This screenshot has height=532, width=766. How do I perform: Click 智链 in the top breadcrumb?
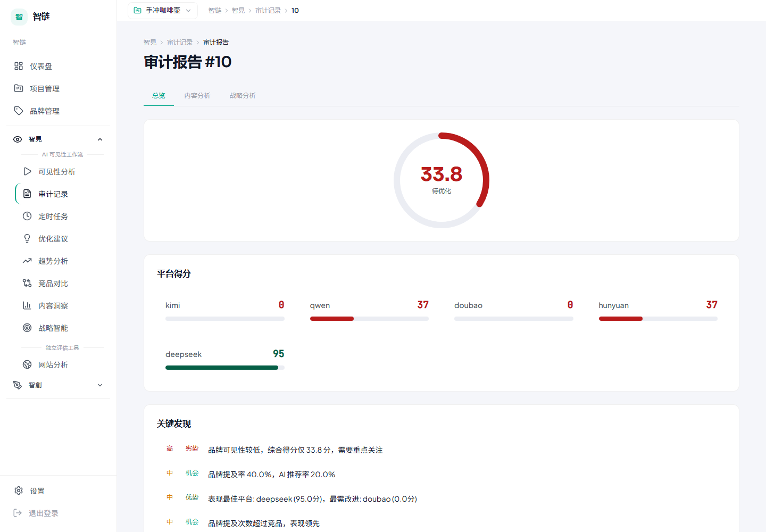pyautogui.click(x=215, y=11)
